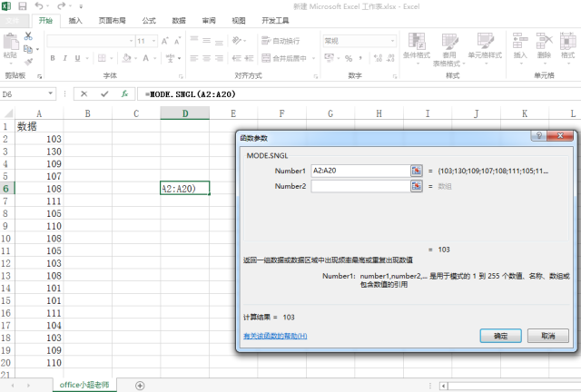Apply comma style number format

click(360, 58)
